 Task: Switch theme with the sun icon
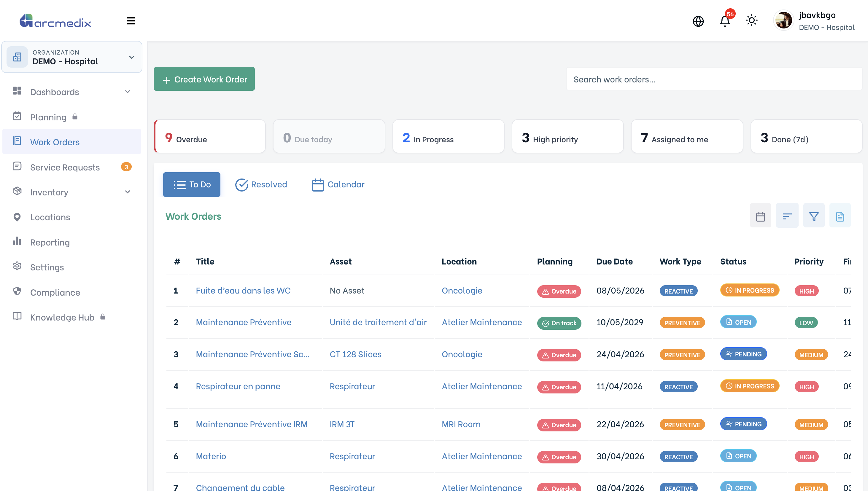752,20
